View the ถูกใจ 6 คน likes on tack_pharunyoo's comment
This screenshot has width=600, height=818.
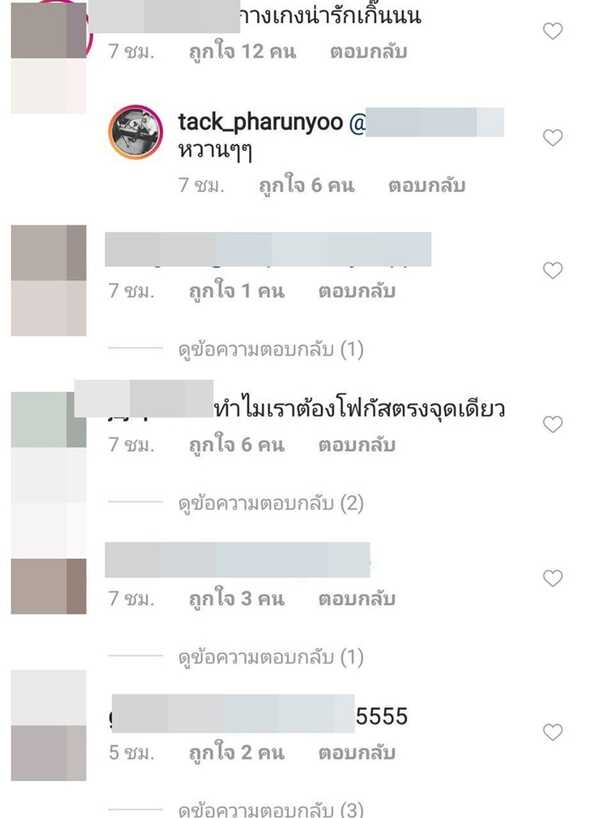(307, 185)
